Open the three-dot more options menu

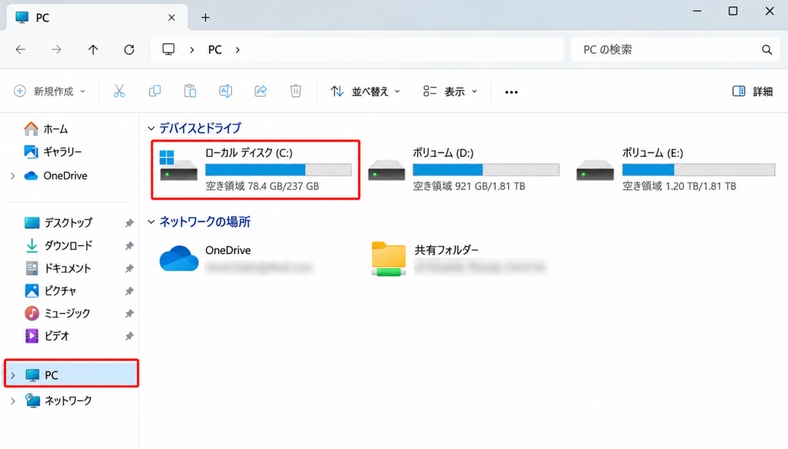click(x=511, y=92)
